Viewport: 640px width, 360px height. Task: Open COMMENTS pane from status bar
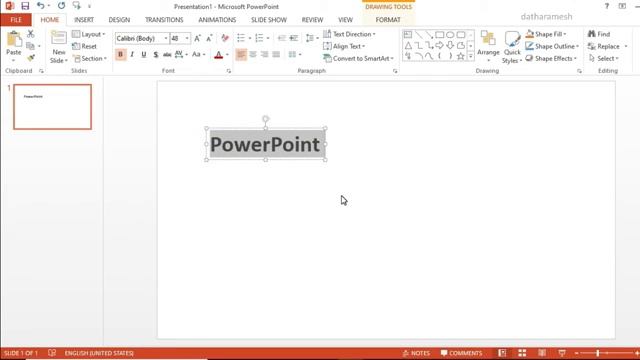click(461, 353)
